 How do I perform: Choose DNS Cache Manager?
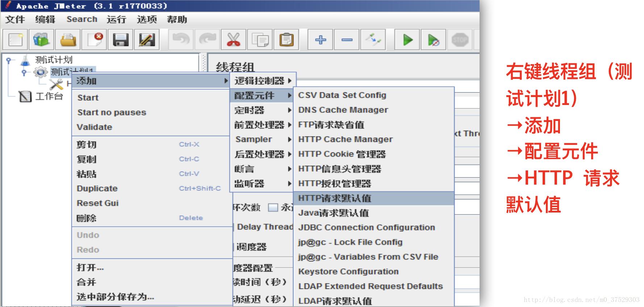pos(374,110)
